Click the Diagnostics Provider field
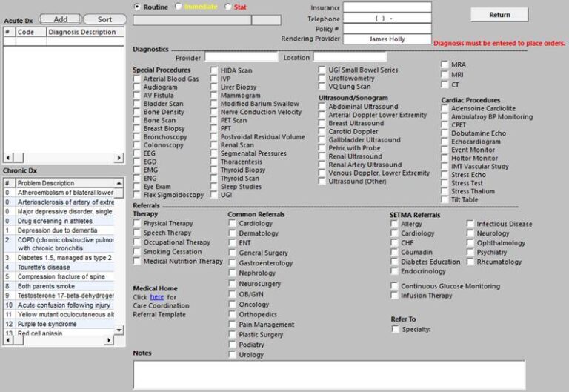569x392 pixels. 241,57
